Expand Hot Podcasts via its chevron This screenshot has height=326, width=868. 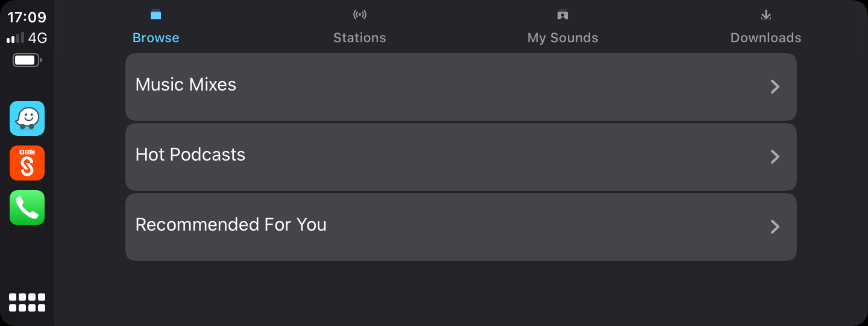pyautogui.click(x=775, y=157)
